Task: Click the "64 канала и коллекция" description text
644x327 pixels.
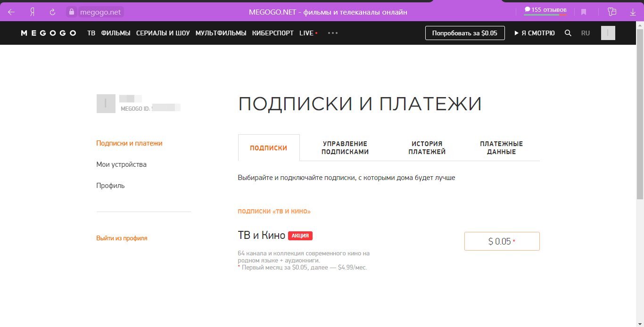Action: [304, 257]
